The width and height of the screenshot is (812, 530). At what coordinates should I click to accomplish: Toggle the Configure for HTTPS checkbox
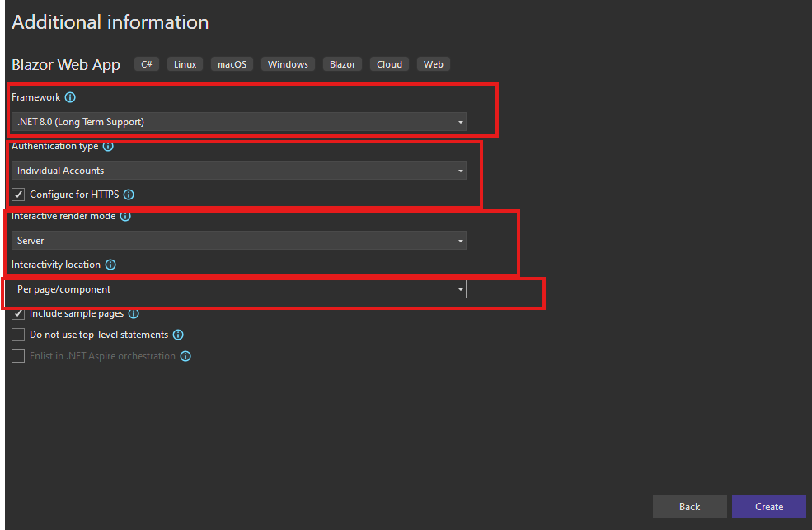(x=18, y=195)
